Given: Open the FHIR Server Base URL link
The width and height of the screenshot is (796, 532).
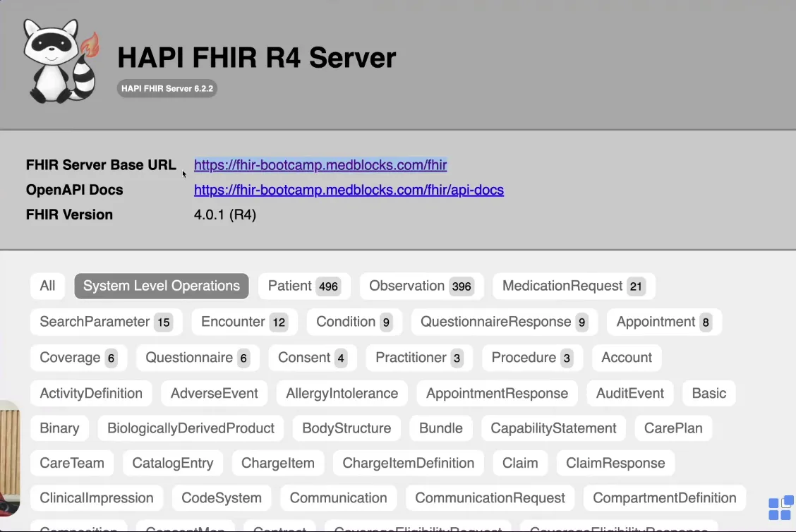Looking at the screenshot, I should pyautogui.click(x=320, y=165).
